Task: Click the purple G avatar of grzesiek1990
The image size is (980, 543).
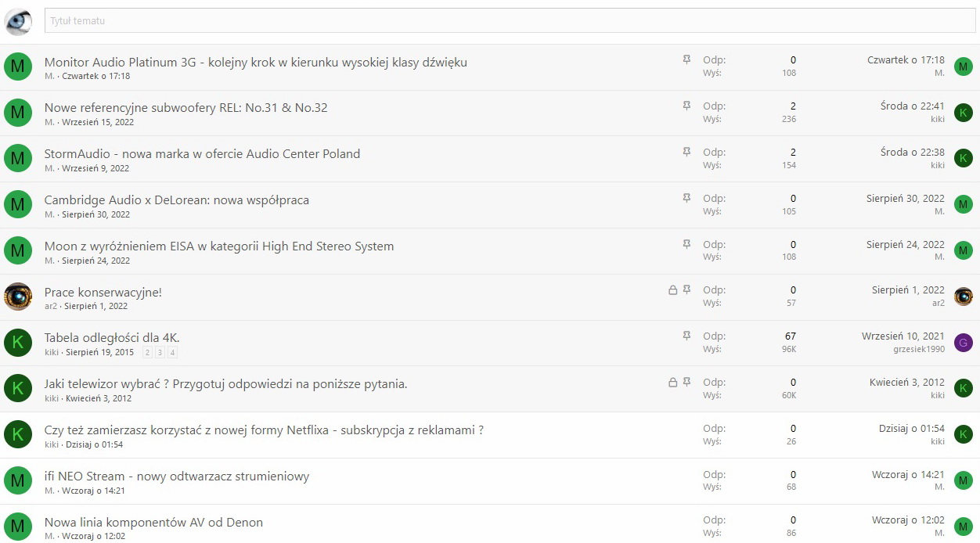Action: pyautogui.click(x=964, y=343)
